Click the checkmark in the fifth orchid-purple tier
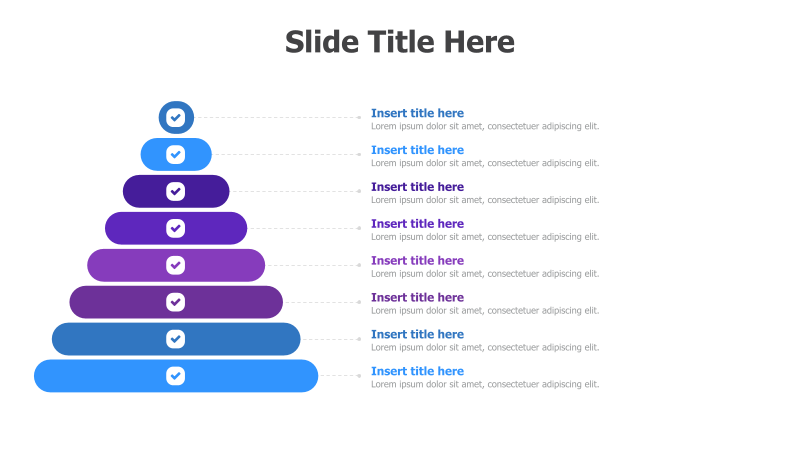This screenshot has height=450, width=800. pos(176,265)
